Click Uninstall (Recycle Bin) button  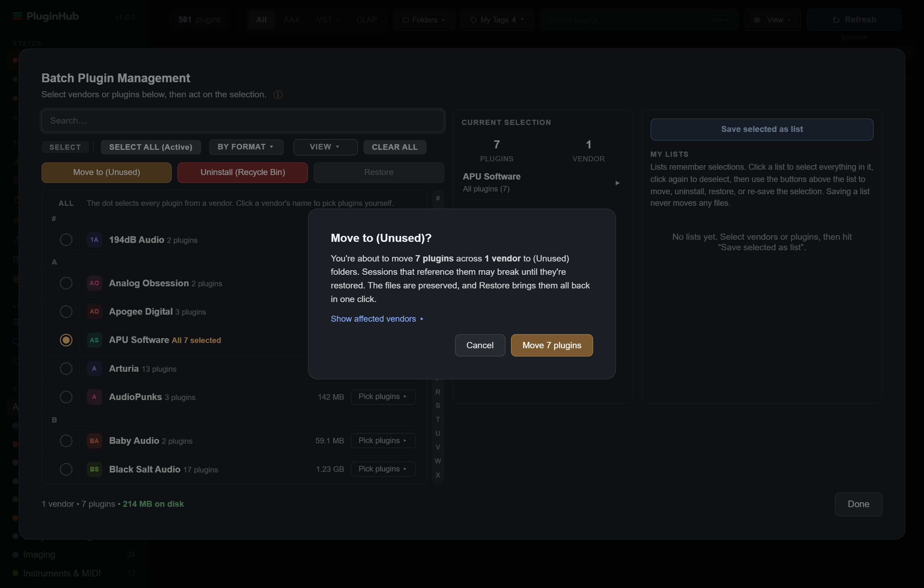243,172
